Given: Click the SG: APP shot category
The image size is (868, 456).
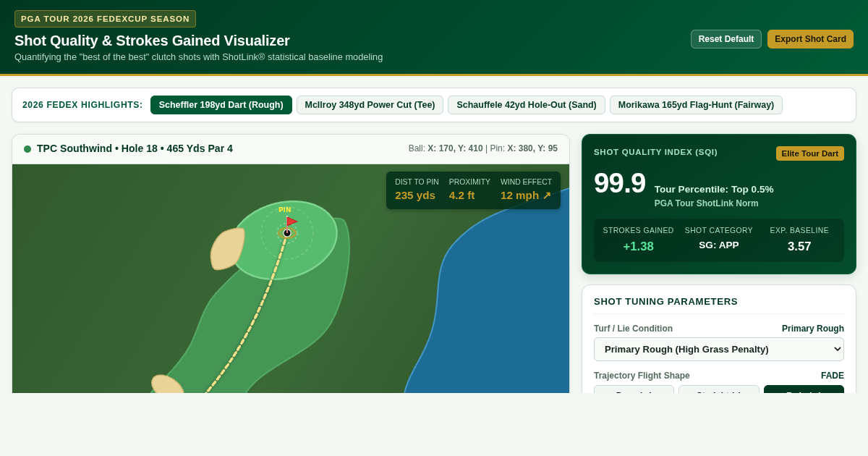Looking at the screenshot, I should tap(719, 245).
